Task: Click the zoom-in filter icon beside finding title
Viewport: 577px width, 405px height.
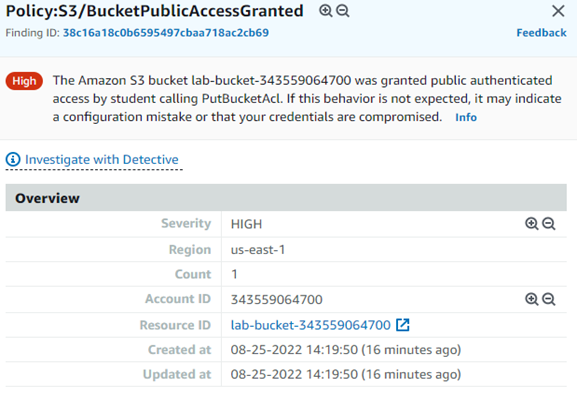Action: [325, 11]
